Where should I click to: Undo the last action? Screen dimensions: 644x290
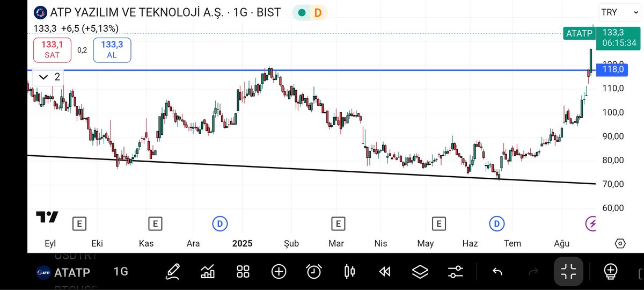pos(497,271)
